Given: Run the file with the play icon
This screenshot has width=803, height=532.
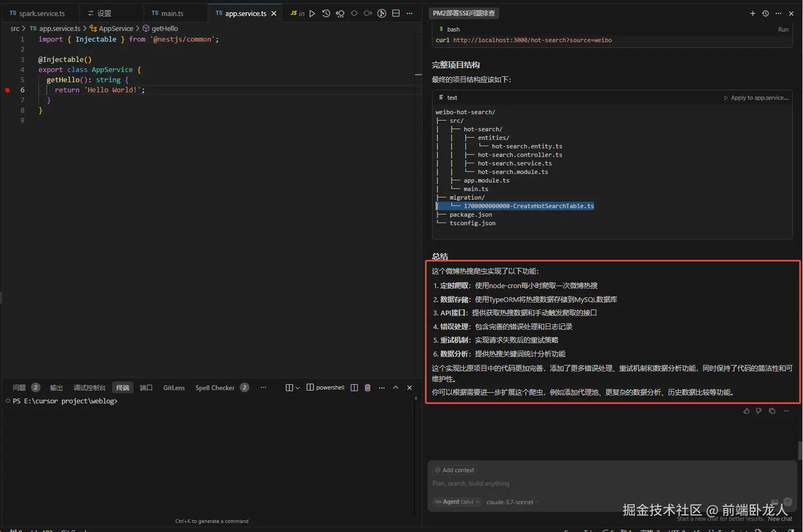Looking at the screenshot, I should 312,13.
